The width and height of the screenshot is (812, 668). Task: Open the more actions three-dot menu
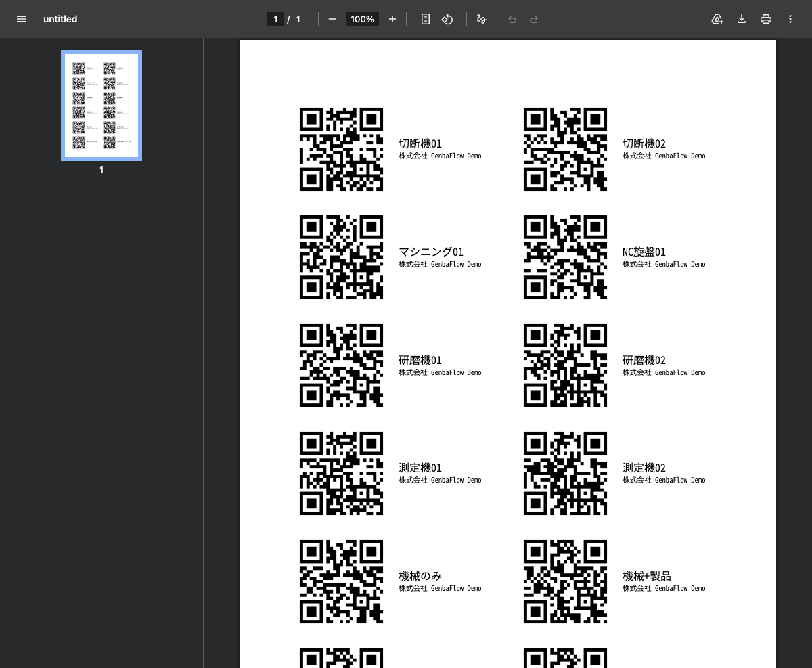790,19
